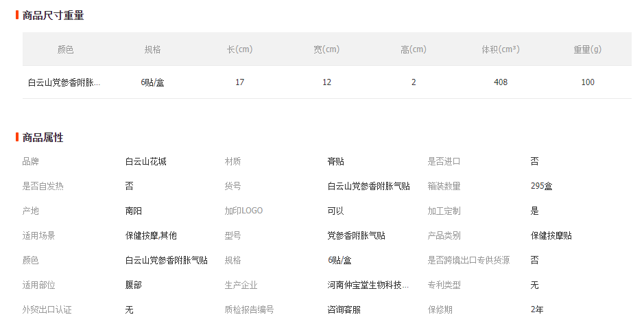Click the 无 value beside 专利类型
This screenshot has width=644, height=328.
click(x=534, y=285)
